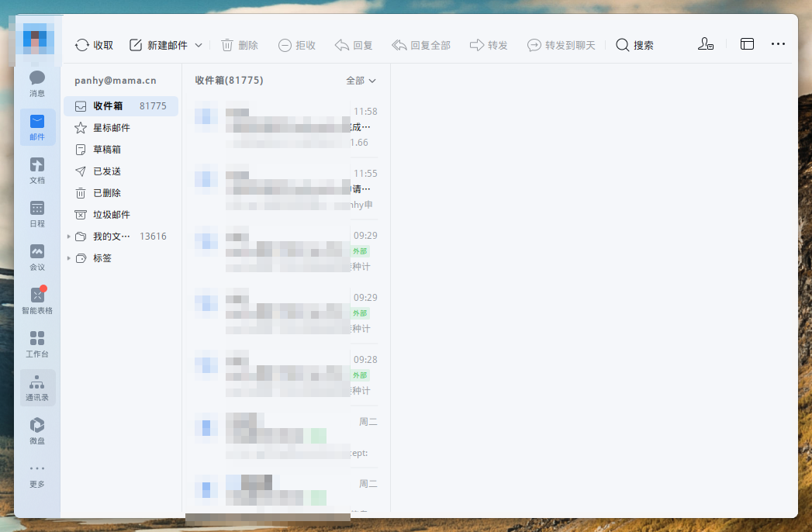812x532 pixels.
Task: Open the 已发送 sent folder
Action: pyautogui.click(x=121, y=171)
